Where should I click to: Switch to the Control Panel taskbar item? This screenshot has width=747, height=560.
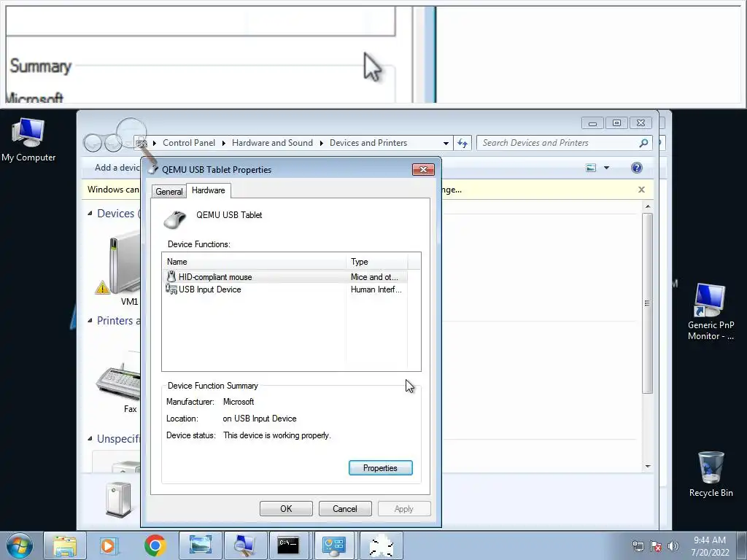coord(334,545)
